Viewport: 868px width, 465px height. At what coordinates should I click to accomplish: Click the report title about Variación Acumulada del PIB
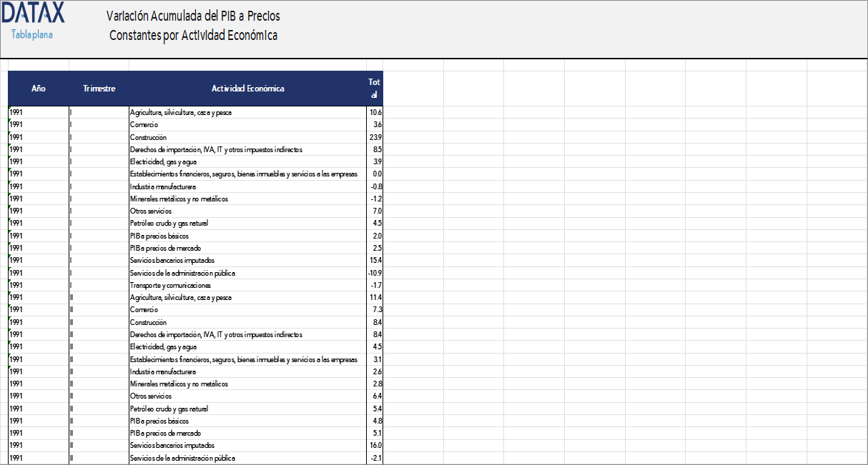point(194,24)
